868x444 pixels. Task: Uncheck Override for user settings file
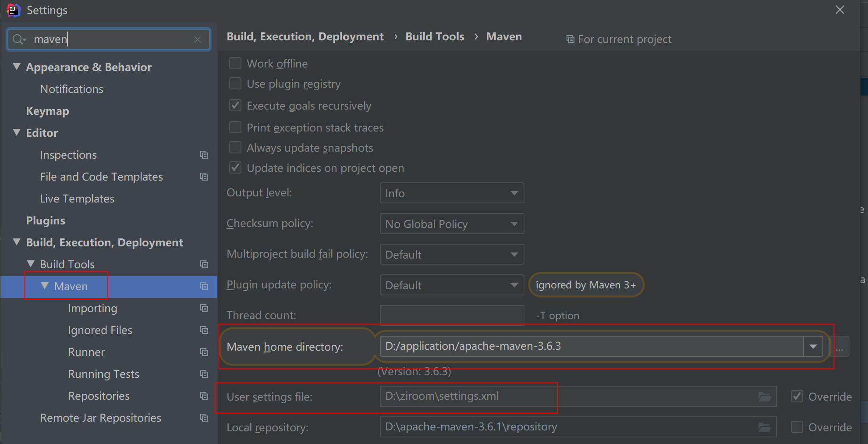(x=797, y=397)
